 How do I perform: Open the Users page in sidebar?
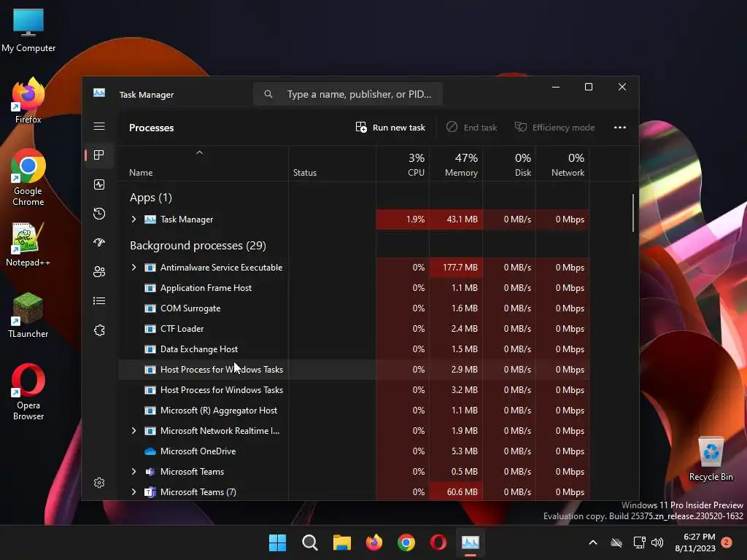click(x=99, y=271)
